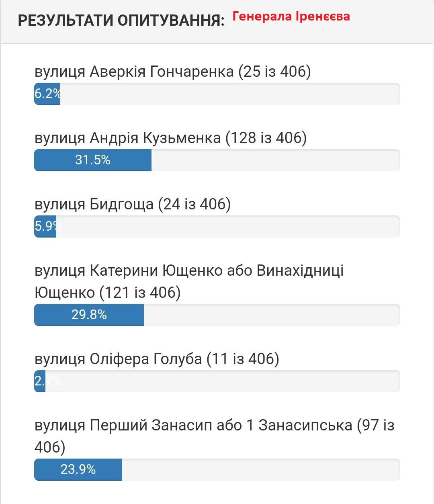Click the "РЕЗУЛЬТАТИ ОПИТУВАННЯ:" header

click(121, 20)
